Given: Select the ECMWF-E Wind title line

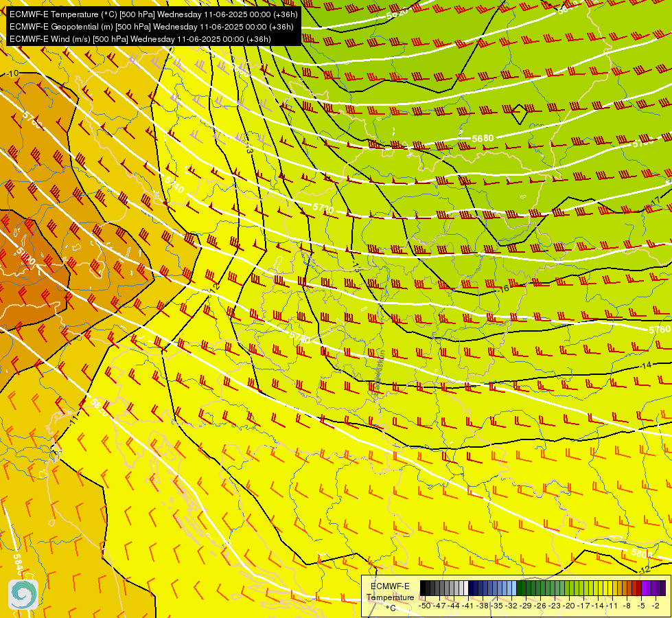Looking at the screenshot, I should [140, 39].
